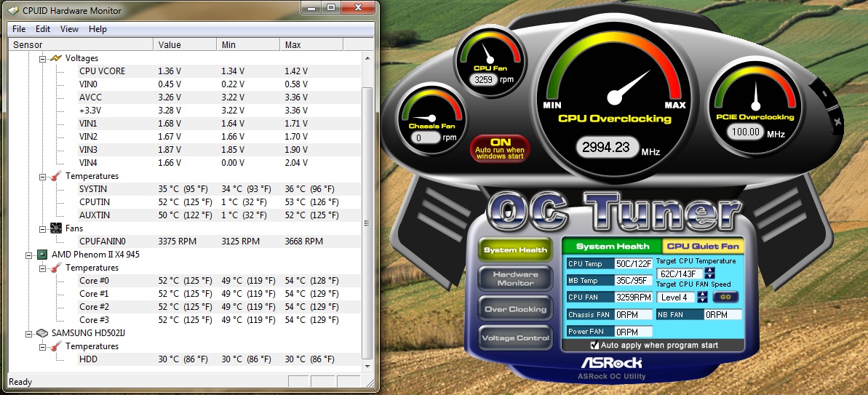Open the Over Clocking section button
This screenshot has width=868, height=395.
point(515,309)
